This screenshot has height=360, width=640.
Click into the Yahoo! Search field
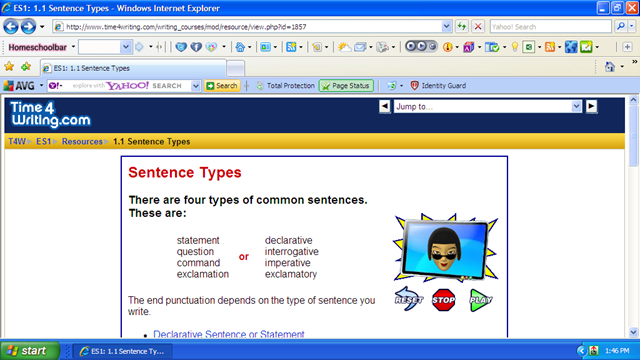(550, 27)
